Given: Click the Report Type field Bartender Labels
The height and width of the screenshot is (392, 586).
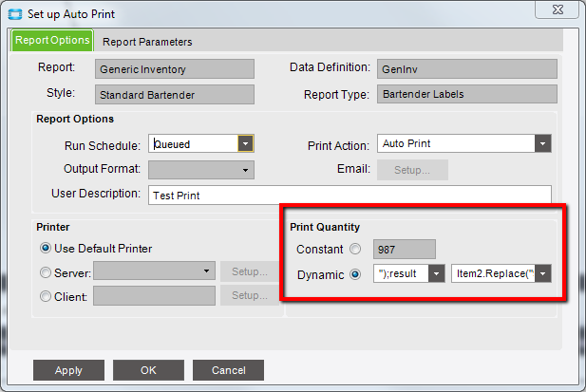Looking at the screenshot, I should [466, 94].
